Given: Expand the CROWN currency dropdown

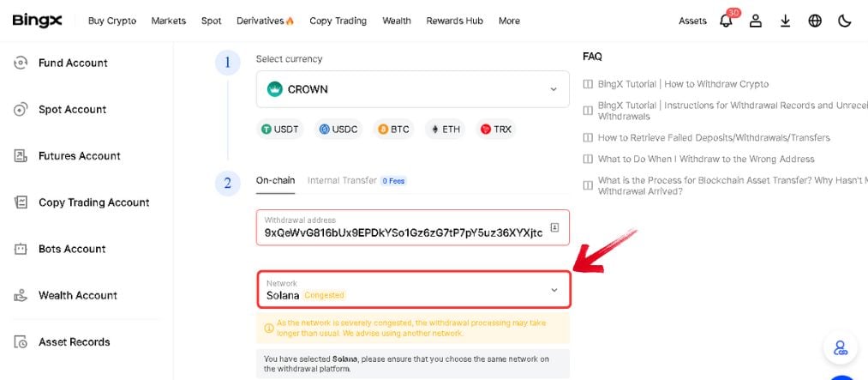Looking at the screenshot, I should 412,89.
